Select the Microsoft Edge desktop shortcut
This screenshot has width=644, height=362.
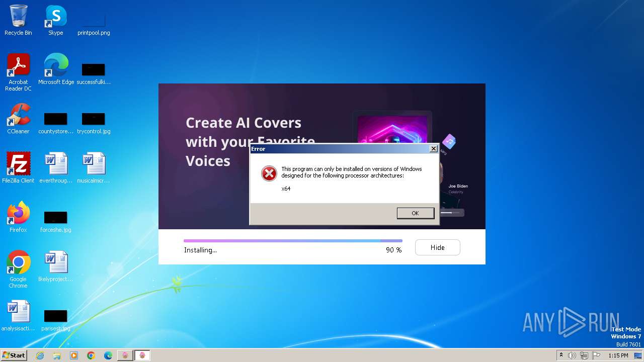point(56,69)
